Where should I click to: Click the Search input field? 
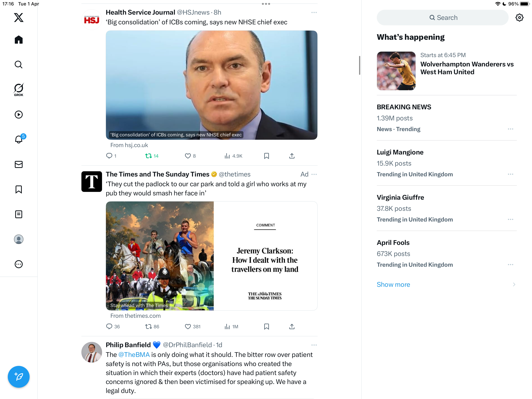point(443,18)
